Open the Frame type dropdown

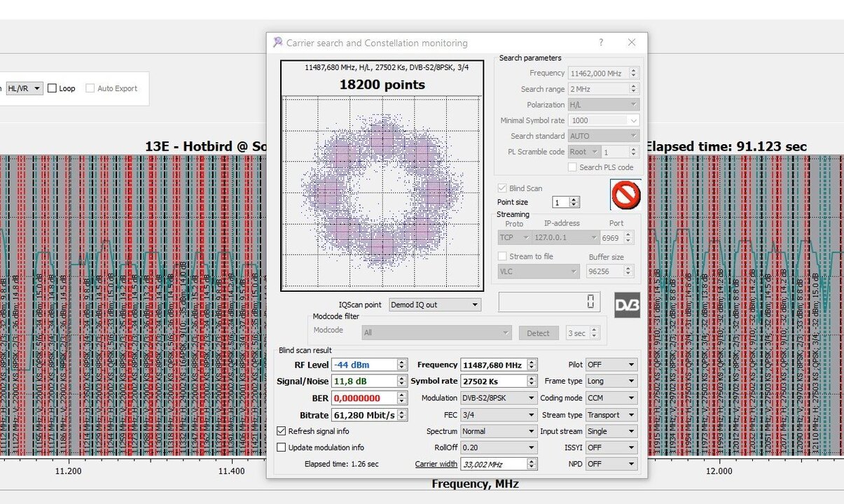pos(611,381)
